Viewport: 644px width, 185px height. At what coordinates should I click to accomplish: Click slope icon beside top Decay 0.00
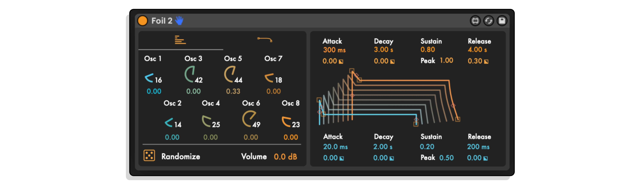pyautogui.click(x=393, y=61)
